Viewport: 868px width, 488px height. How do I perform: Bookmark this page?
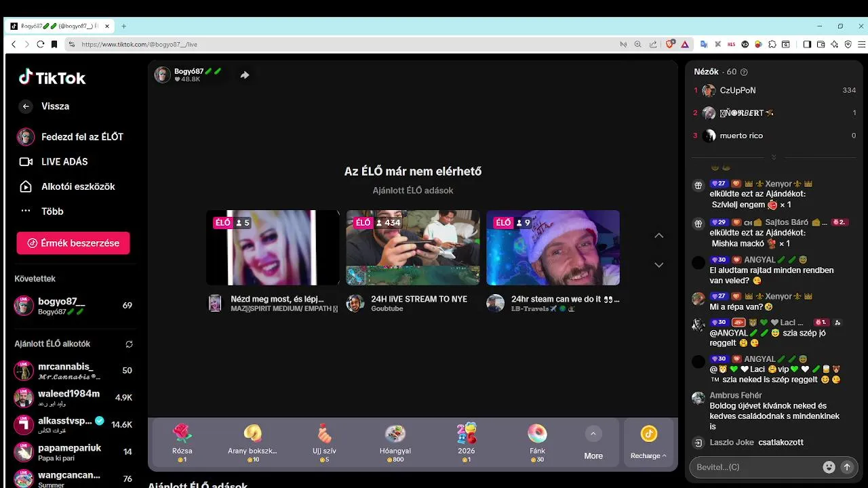54,44
